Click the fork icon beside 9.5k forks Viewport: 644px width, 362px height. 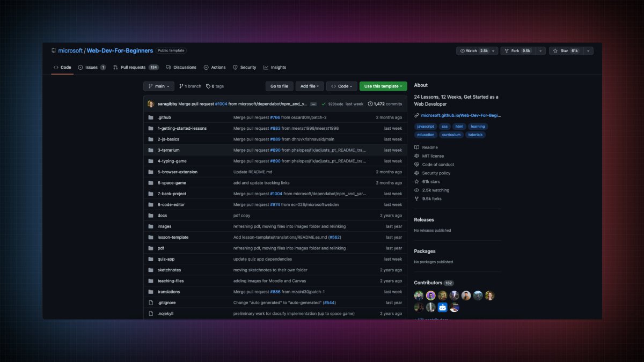click(x=416, y=199)
